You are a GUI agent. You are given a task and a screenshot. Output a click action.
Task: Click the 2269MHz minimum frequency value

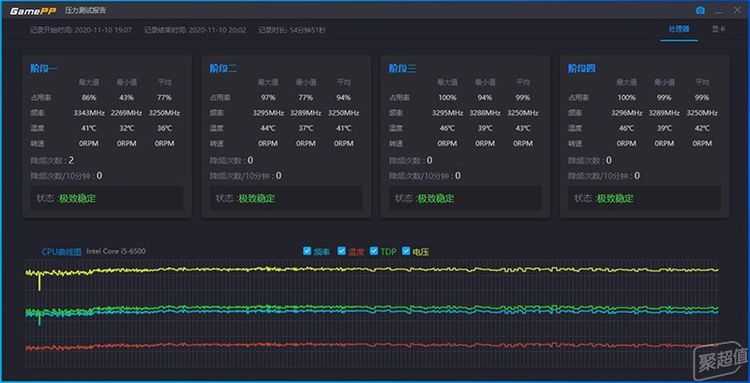coord(126,113)
